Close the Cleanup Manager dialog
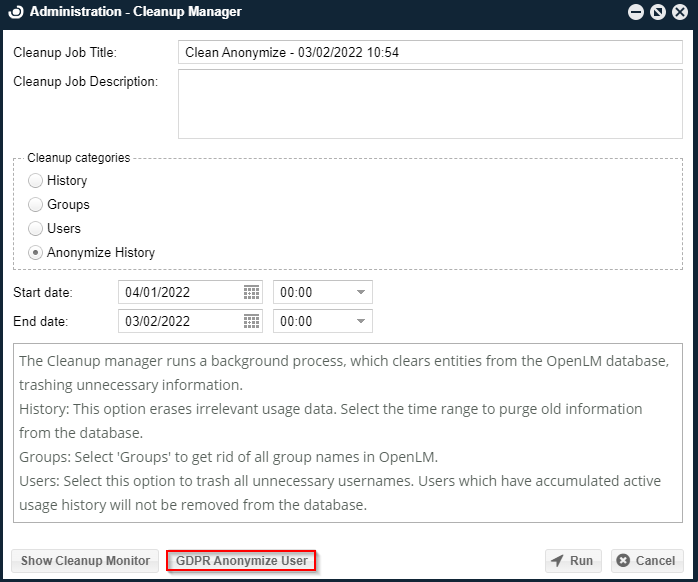This screenshot has width=698, height=582. [x=680, y=12]
